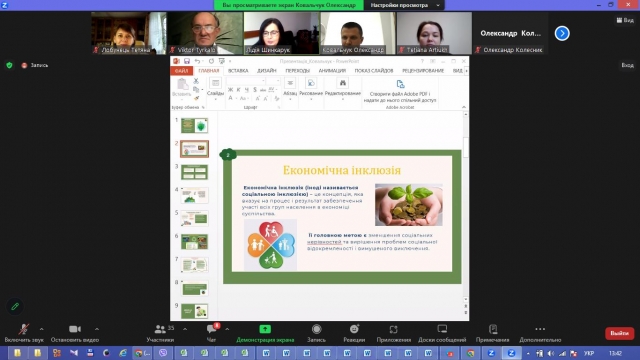Viewport: 640px width, 360px height.
Task: Click Adobe PDF create and share icon
Action: 400,84
